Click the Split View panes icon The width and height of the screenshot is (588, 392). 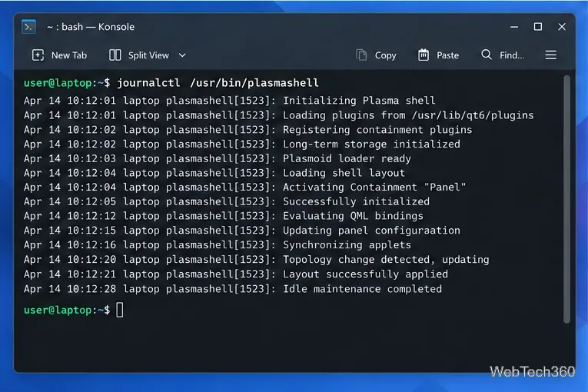[x=115, y=55]
